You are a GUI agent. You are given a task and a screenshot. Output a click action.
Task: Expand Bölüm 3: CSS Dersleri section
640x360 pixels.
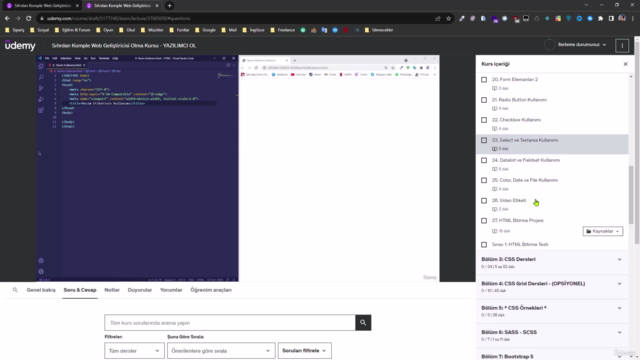pos(552,262)
